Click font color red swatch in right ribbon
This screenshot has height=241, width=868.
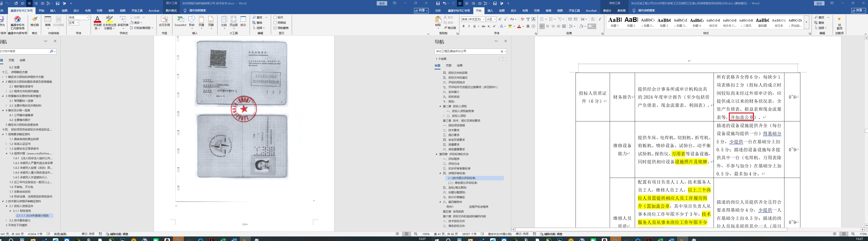point(519,26)
